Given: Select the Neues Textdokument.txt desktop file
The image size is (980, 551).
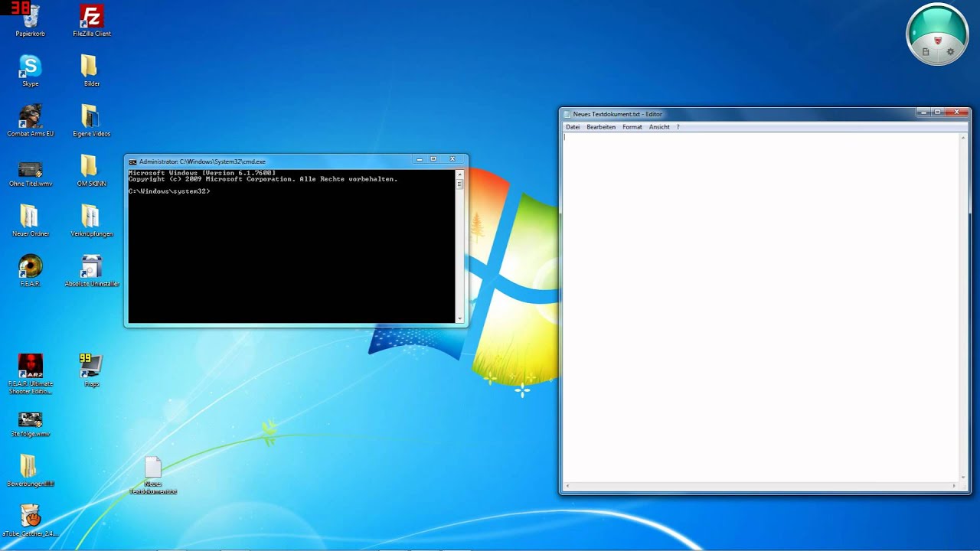Looking at the screenshot, I should tap(153, 476).
